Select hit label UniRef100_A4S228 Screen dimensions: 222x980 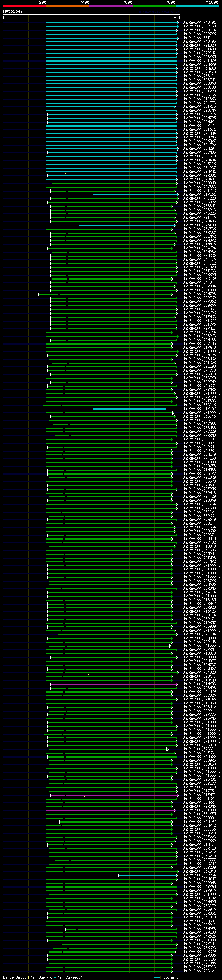coord(199,198)
